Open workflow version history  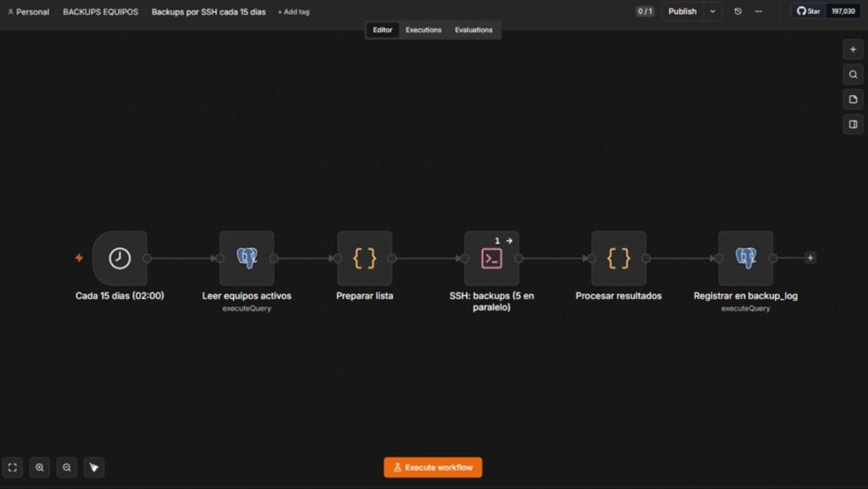(x=738, y=12)
